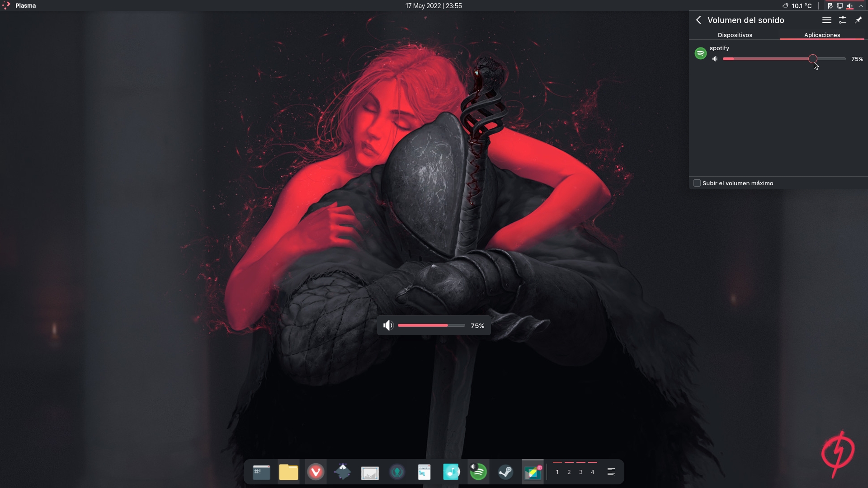Screen dimensions: 868x488
Task: Open Vivaldi browser from the dock
Action: (x=316, y=472)
